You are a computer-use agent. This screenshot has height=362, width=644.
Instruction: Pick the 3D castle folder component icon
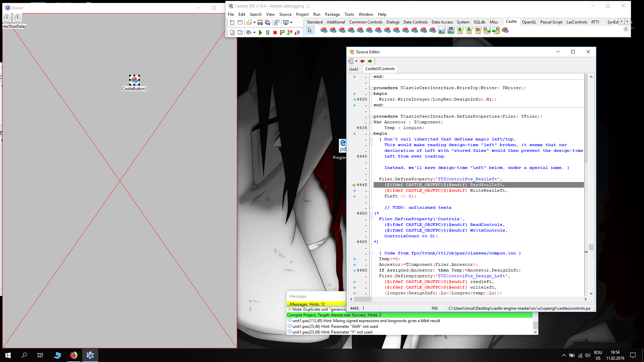478,31
